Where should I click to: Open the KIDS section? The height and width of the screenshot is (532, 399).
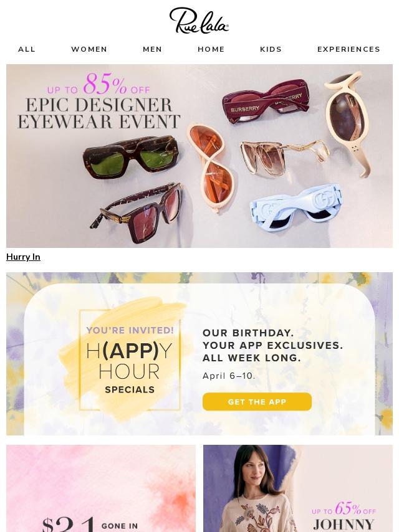point(271,49)
